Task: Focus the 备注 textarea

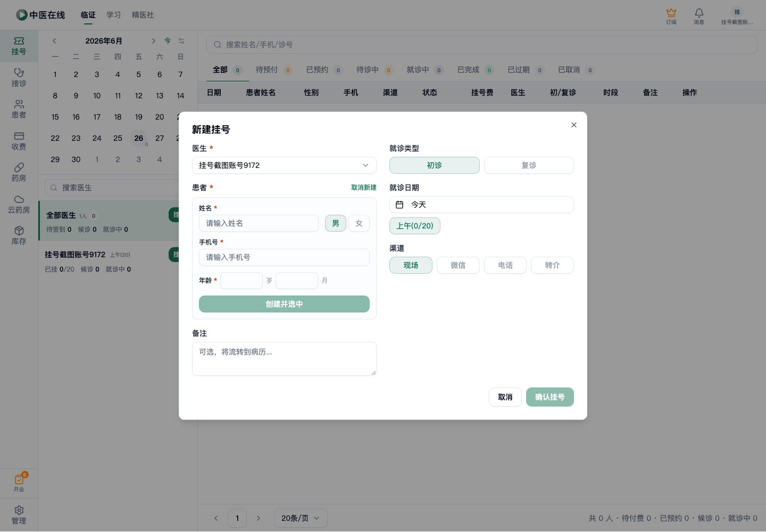Action: click(x=284, y=359)
